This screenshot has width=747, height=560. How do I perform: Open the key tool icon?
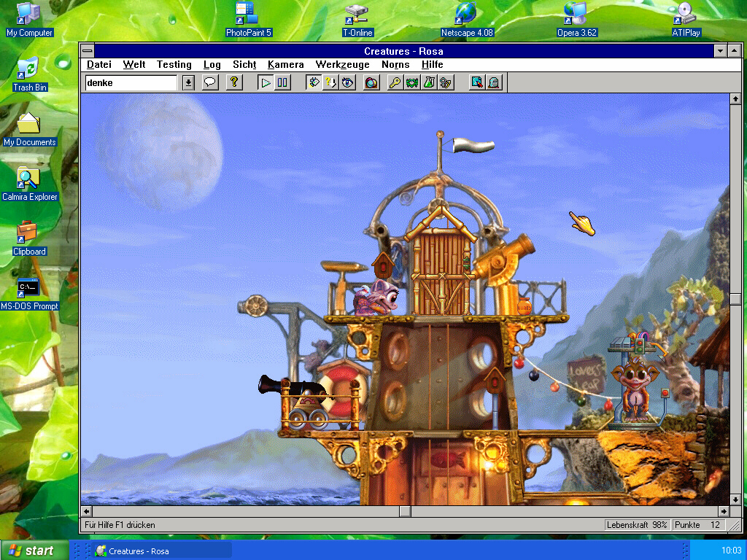(395, 82)
